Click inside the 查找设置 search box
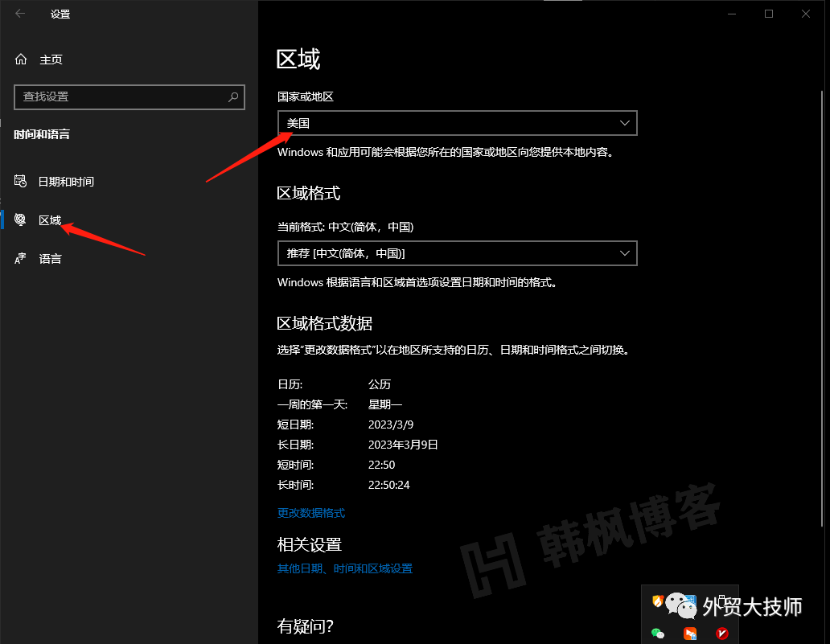 (121, 97)
